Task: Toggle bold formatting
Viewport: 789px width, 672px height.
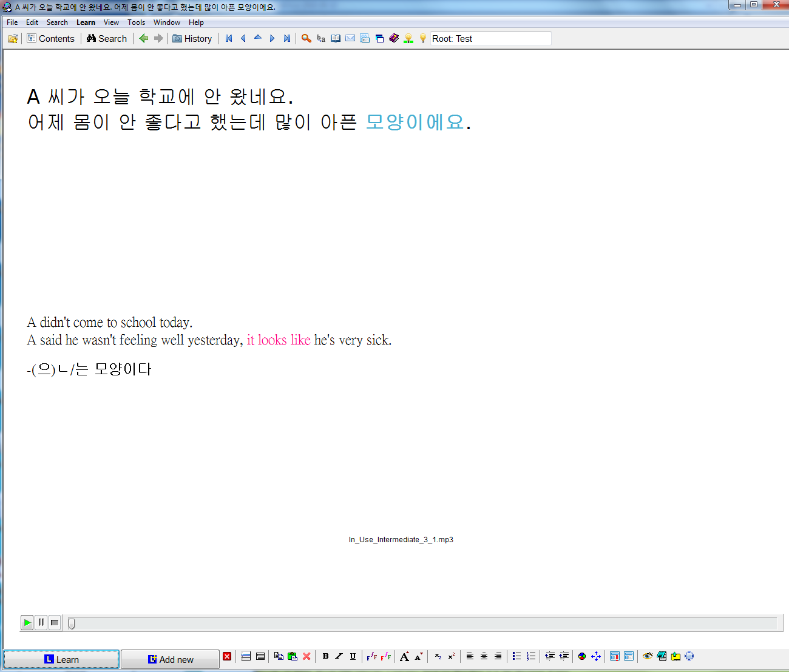Action: coord(325,656)
